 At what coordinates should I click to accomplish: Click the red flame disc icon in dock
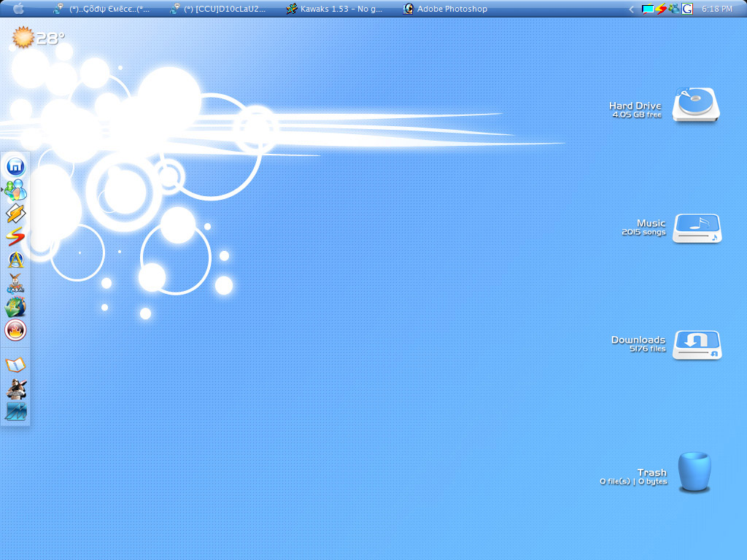[x=15, y=330]
